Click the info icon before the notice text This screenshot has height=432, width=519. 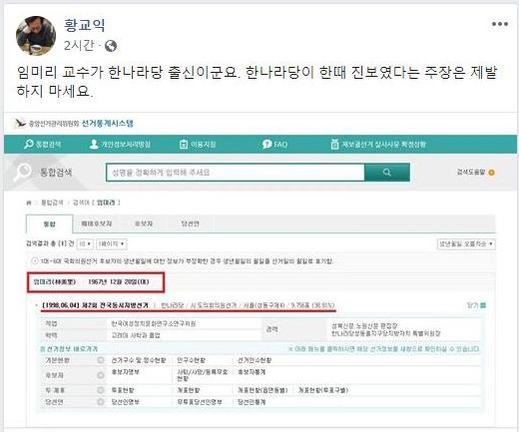coord(34,261)
